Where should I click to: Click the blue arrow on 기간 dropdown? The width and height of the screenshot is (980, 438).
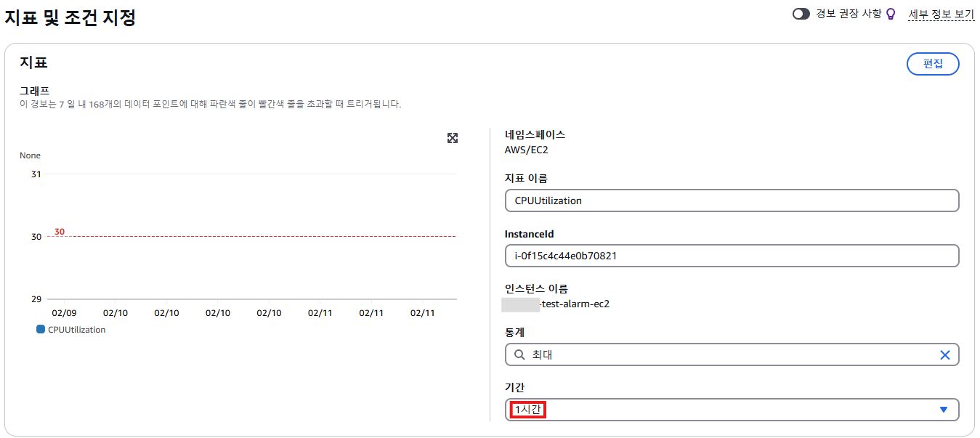pos(943,410)
